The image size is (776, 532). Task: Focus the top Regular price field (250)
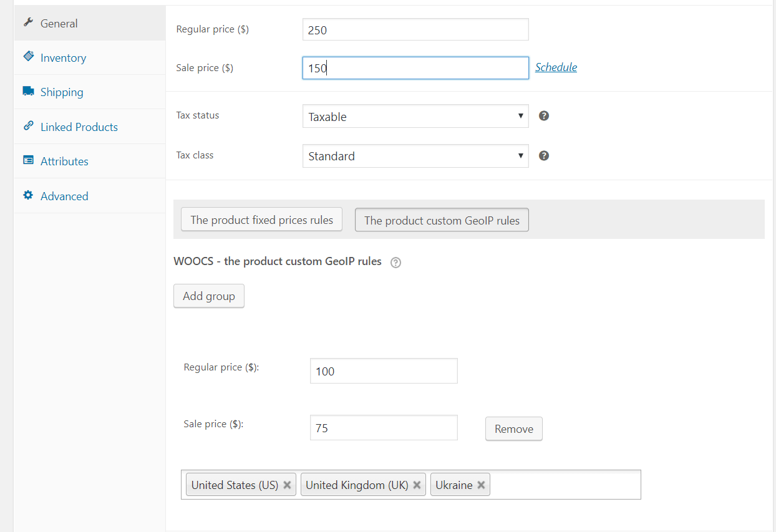[x=415, y=29]
